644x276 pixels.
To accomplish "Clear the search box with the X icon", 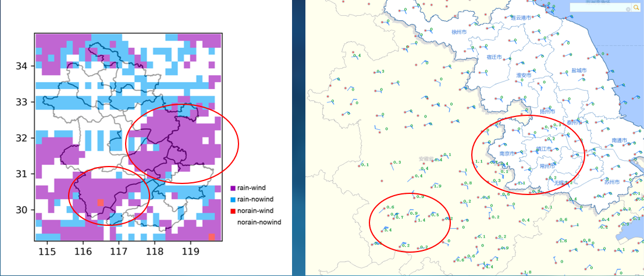I will click(x=628, y=9).
